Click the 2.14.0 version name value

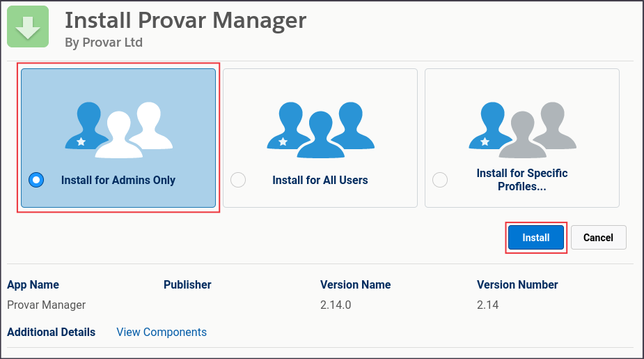point(336,305)
